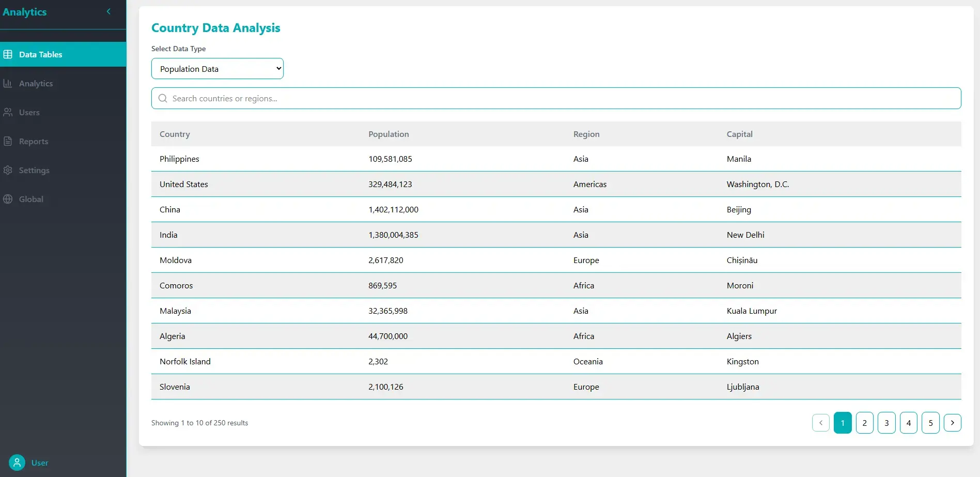This screenshot has height=477, width=980.
Task: Click the Users people icon in sidebar
Action: tap(8, 112)
